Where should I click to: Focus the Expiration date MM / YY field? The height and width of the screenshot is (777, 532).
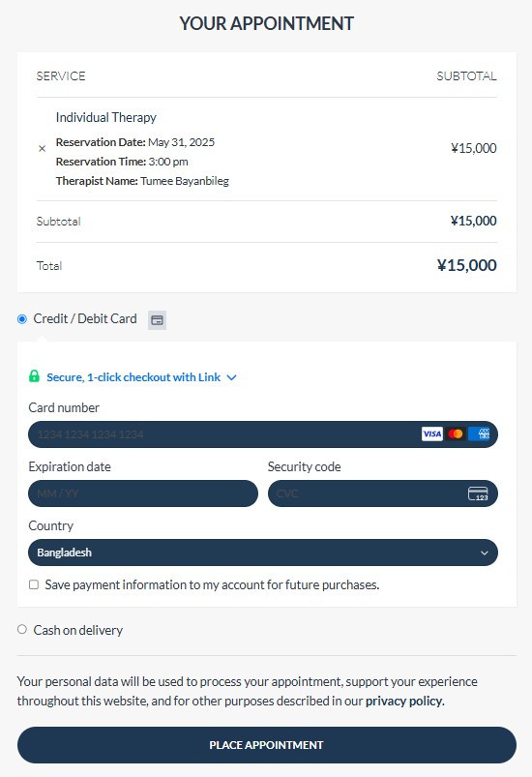(x=143, y=493)
